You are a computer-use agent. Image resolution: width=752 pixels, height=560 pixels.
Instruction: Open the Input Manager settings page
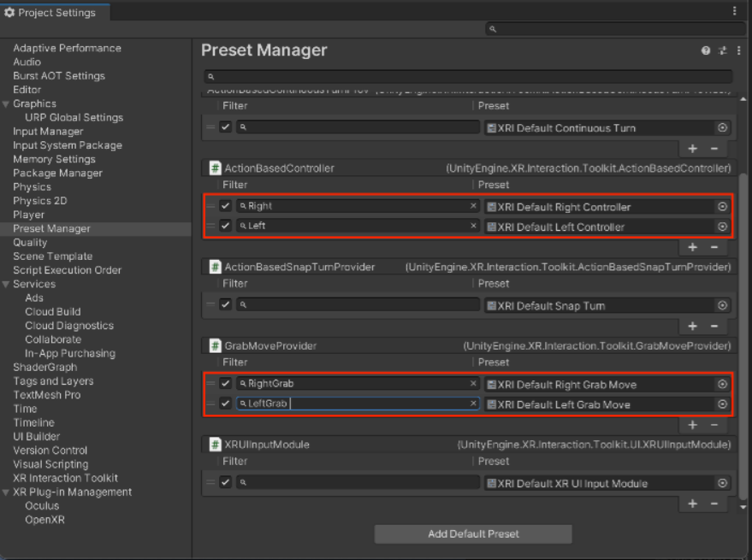pos(48,132)
